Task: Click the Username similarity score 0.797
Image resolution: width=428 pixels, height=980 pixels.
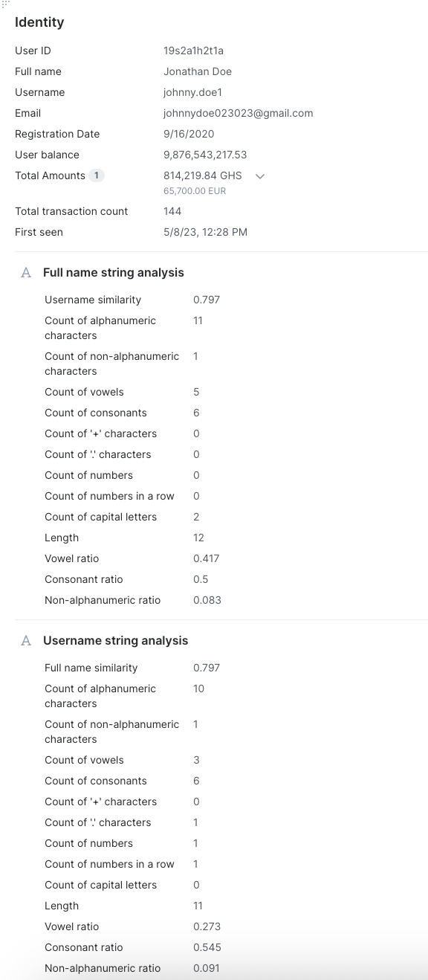Action: pos(207,300)
